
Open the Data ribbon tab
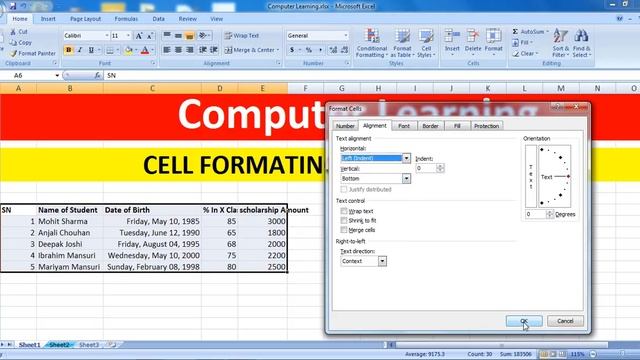(x=158, y=19)
